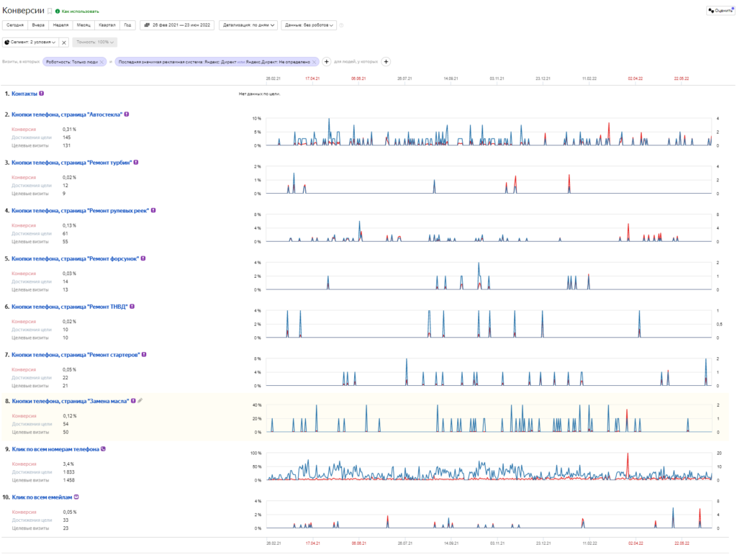Choose the Год period
The image size is (737, 560).
click(128, 25)
